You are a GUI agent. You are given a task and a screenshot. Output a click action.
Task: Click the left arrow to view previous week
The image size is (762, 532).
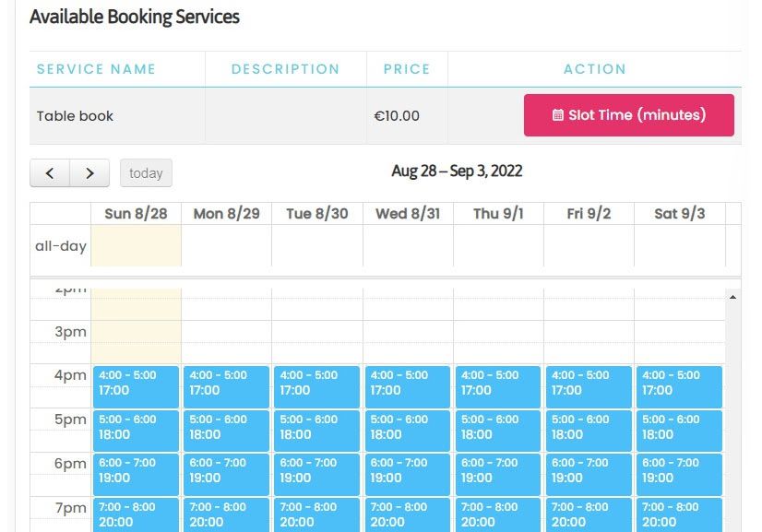pos(49,172)
